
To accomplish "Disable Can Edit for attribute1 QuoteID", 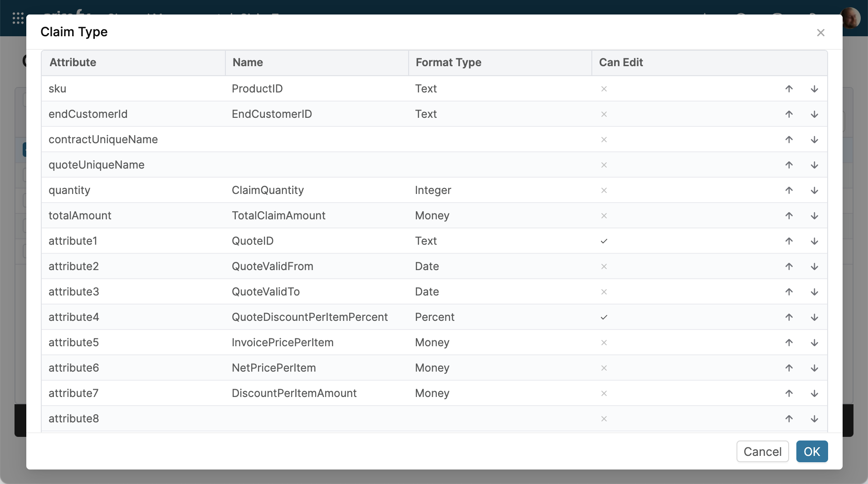I will pos(604,241).
